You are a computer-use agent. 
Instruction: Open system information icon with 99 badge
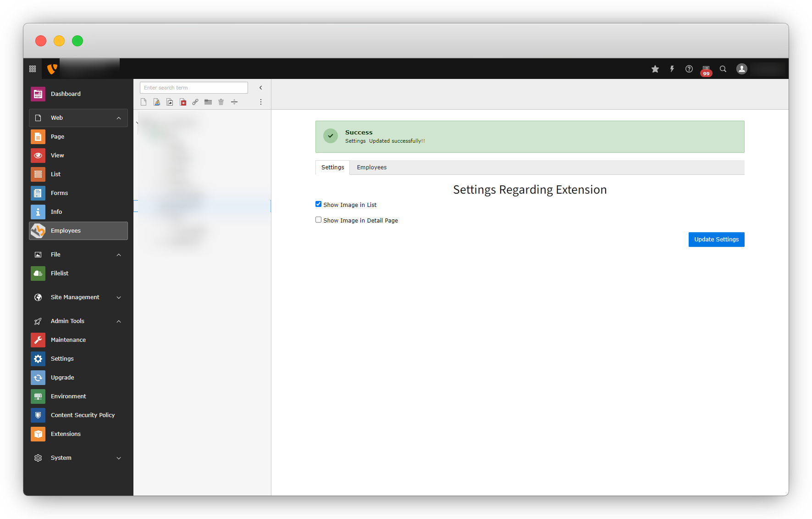pyautogui.click(x=706, y=69)
